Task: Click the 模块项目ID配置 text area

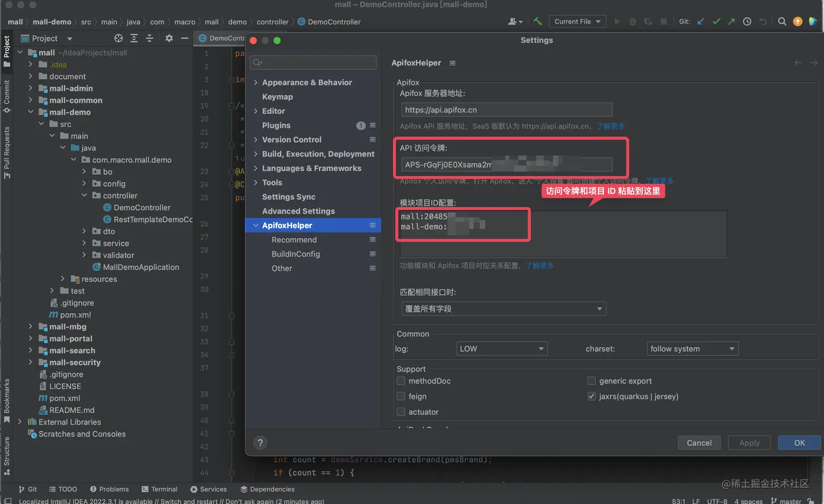Action: tap(564, 234)
